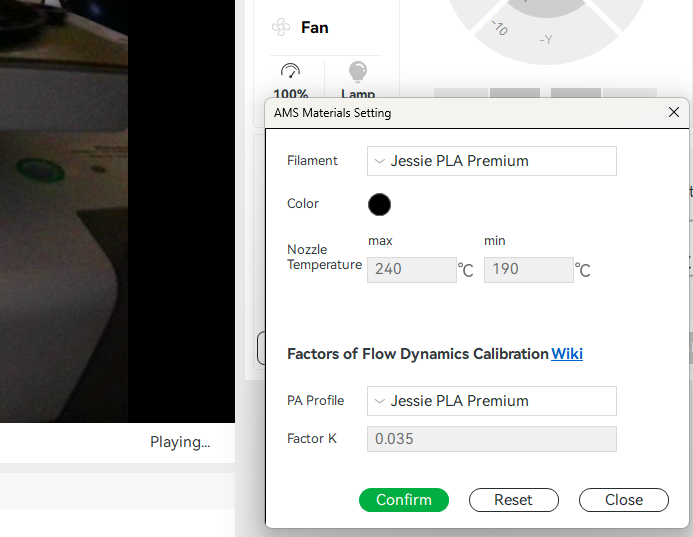Viewport: 693px width, 537px height.
Task: Expand the PA Profile dropdown
Action: click(491, 401)
